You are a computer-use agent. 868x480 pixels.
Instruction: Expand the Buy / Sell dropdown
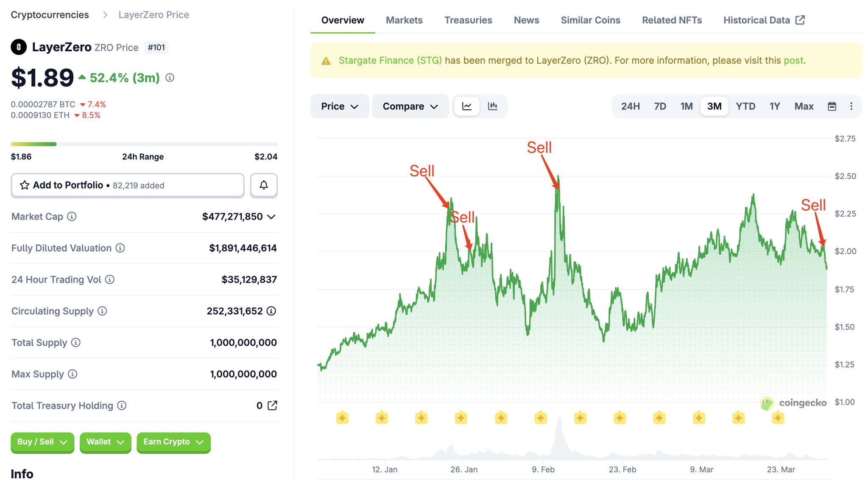(42, 442)
